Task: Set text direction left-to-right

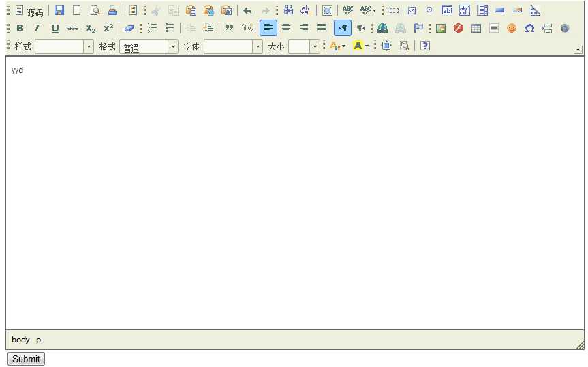Action: [x=342, y=28]
